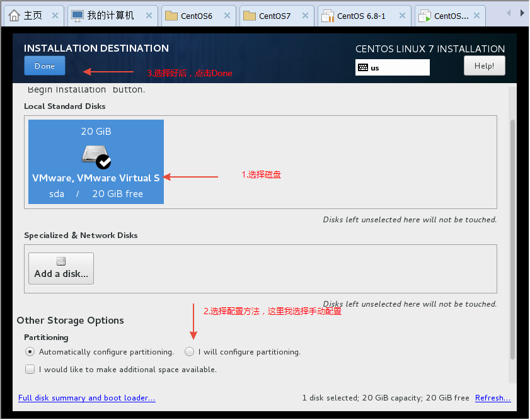
Task: Switch to the CentOS6 tab
Action: pos(198,16)
